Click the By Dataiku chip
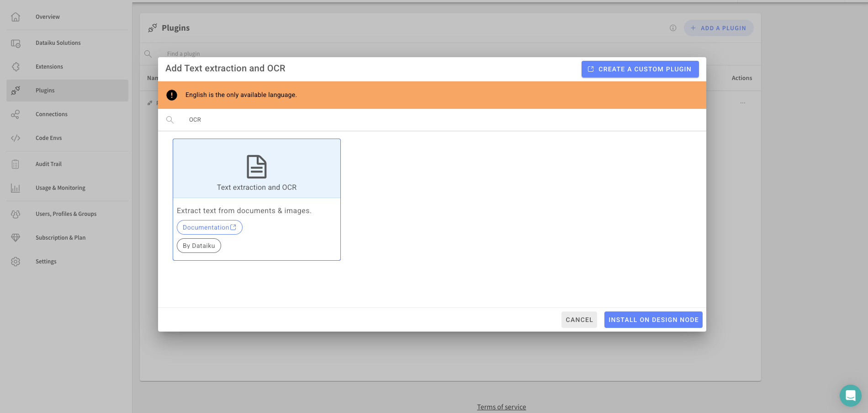 199,246
